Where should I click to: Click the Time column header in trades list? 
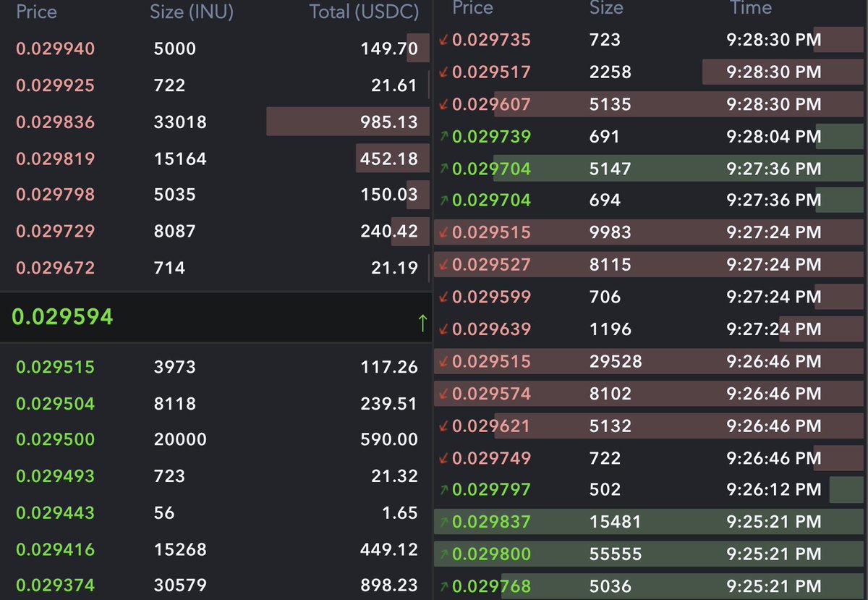click(x=751, y=8)
